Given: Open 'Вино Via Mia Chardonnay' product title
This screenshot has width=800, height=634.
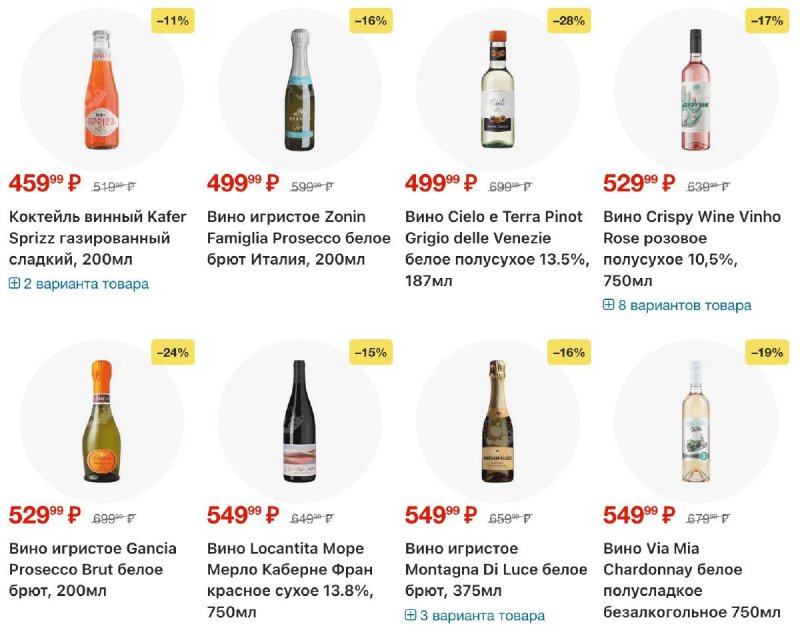Looking at the screenshot, I should 691,580.
